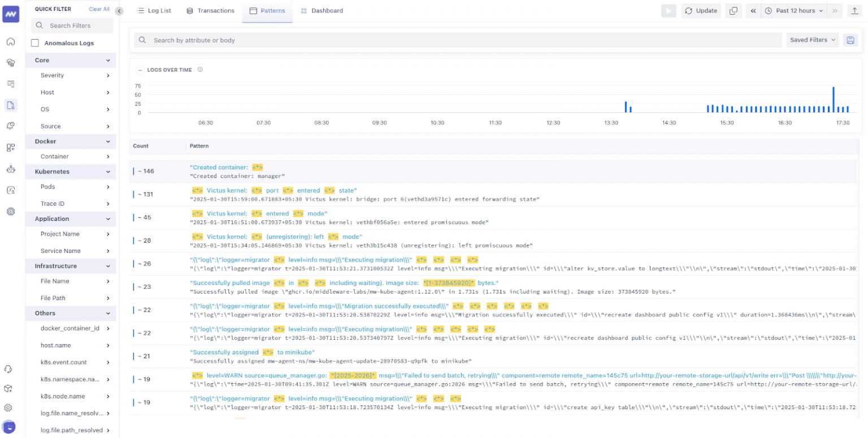Screen dimensions: 868x438
Task: Open the Home icon in sidebar
Action: 11,42
